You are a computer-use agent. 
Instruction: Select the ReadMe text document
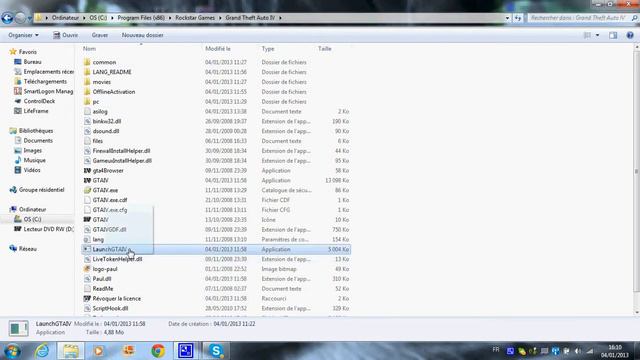tap(103, 289)
